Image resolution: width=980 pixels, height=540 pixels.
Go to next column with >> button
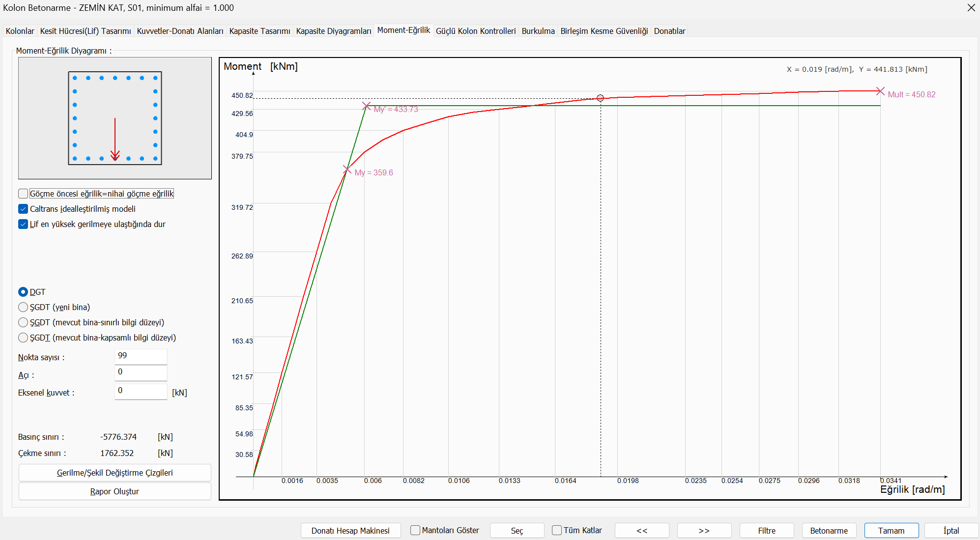[x=704, y=531]
